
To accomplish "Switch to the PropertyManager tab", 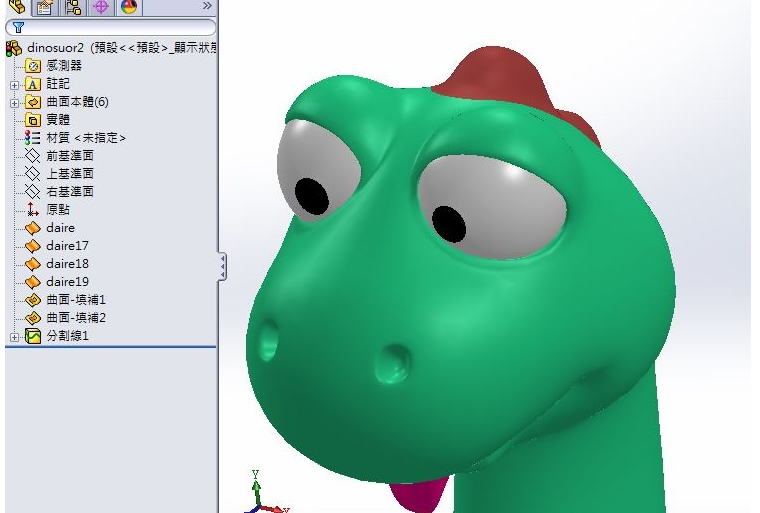I will (x=45, y=7).
